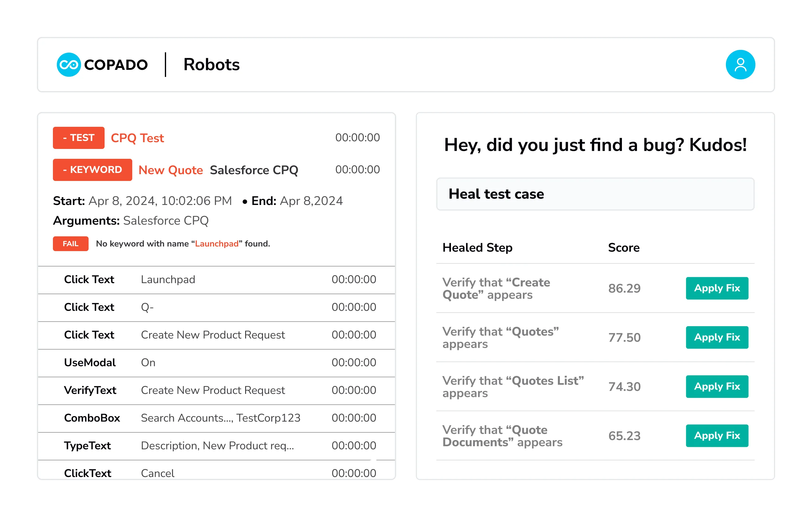812x517 pixels.
Task: Click the Copado infinity logo
Action: click(x=69, y=64)
